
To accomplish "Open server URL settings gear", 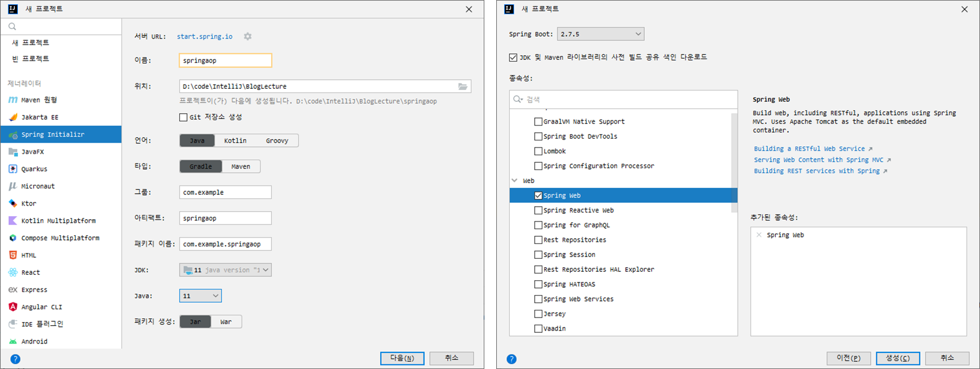I will (248, 36).
